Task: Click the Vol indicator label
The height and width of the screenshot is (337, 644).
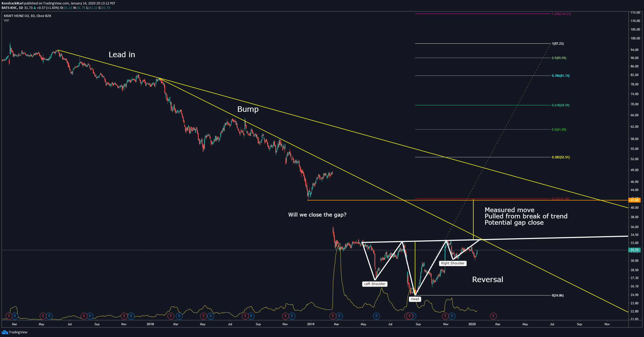Action: 6,20
